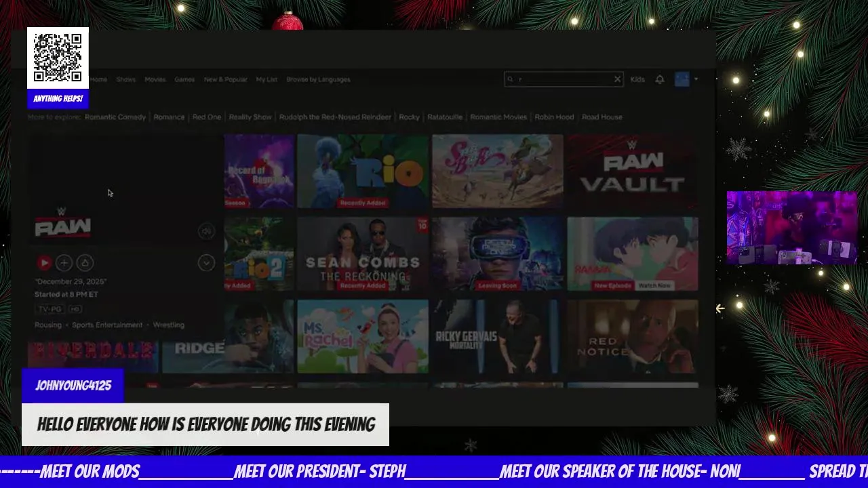The height and width of the screenshot is (488, 868).
Task: Open the Raw Vault thumbnail
Action: (633, 171)
